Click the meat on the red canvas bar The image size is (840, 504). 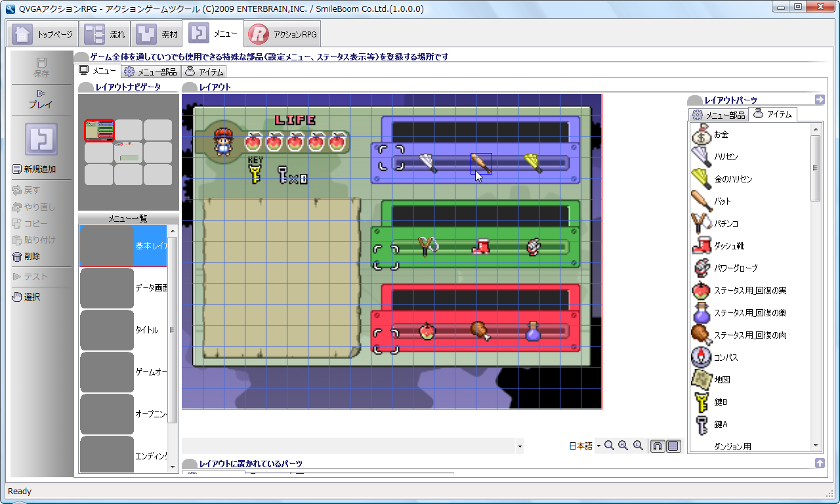coord(481,331)
